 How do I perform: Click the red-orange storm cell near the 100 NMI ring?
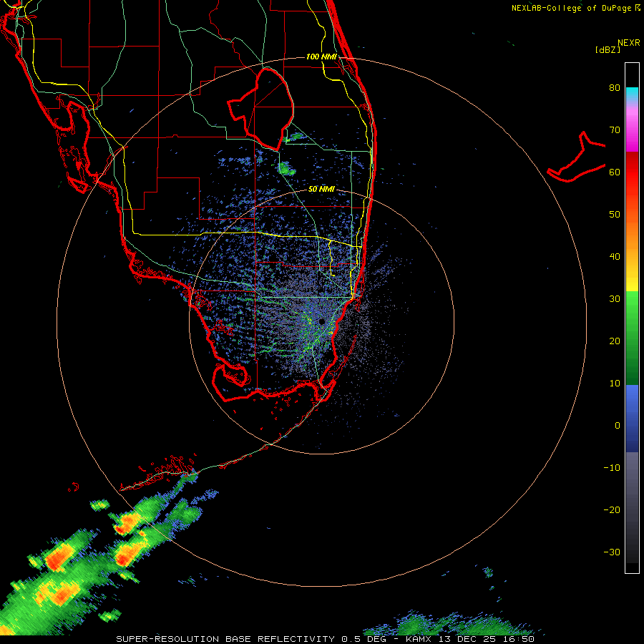pyautogui.click(x=128, y=522)
